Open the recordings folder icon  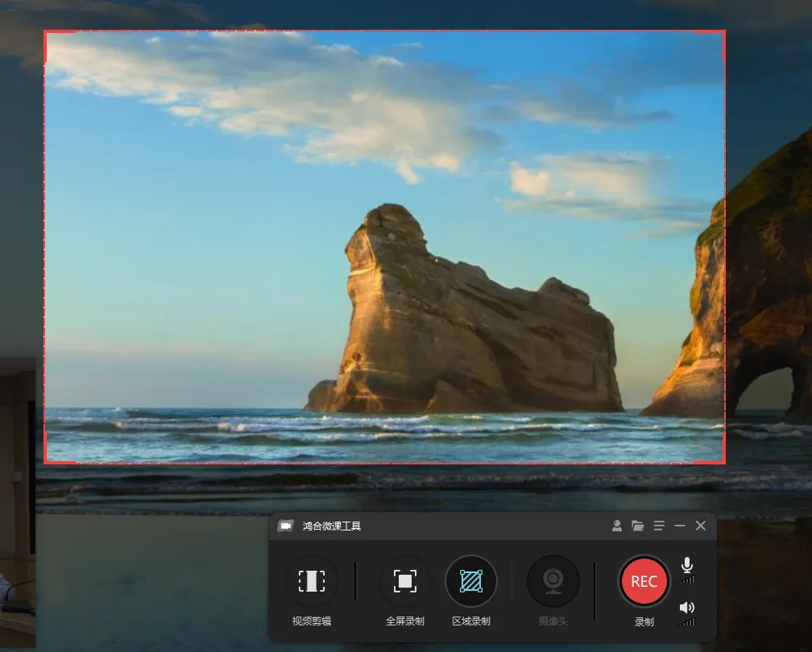click(637, 526)
